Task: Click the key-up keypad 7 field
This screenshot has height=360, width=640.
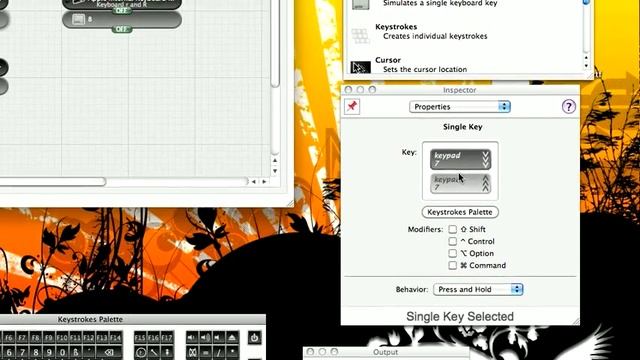Action: click(460, 183)
